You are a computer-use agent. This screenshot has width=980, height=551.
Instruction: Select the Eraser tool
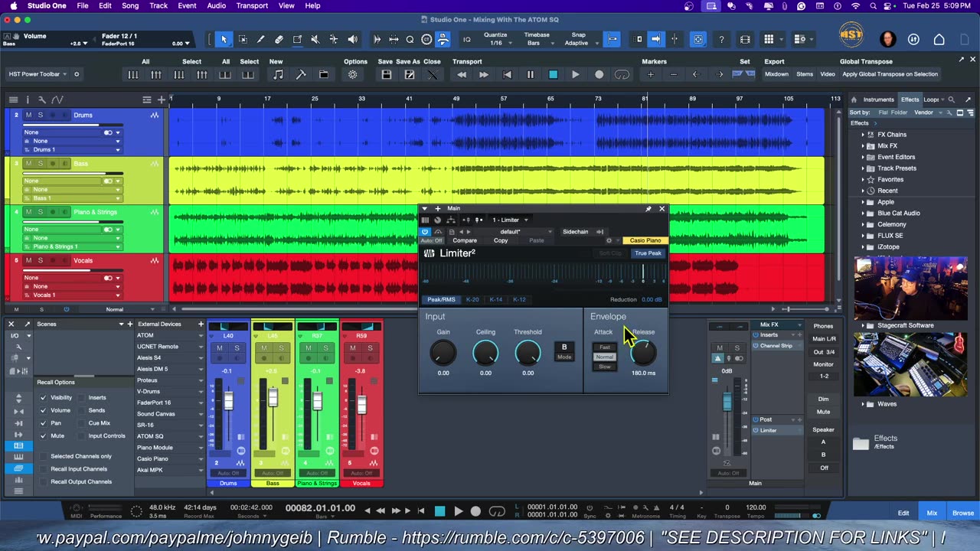coord(279,40)
